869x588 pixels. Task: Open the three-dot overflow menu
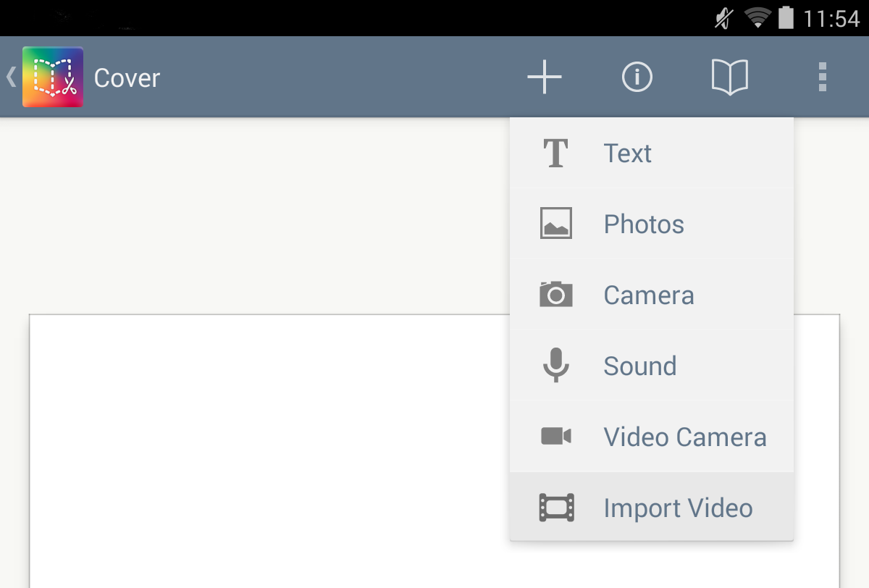pyautogui.click(x=822, y=77)
